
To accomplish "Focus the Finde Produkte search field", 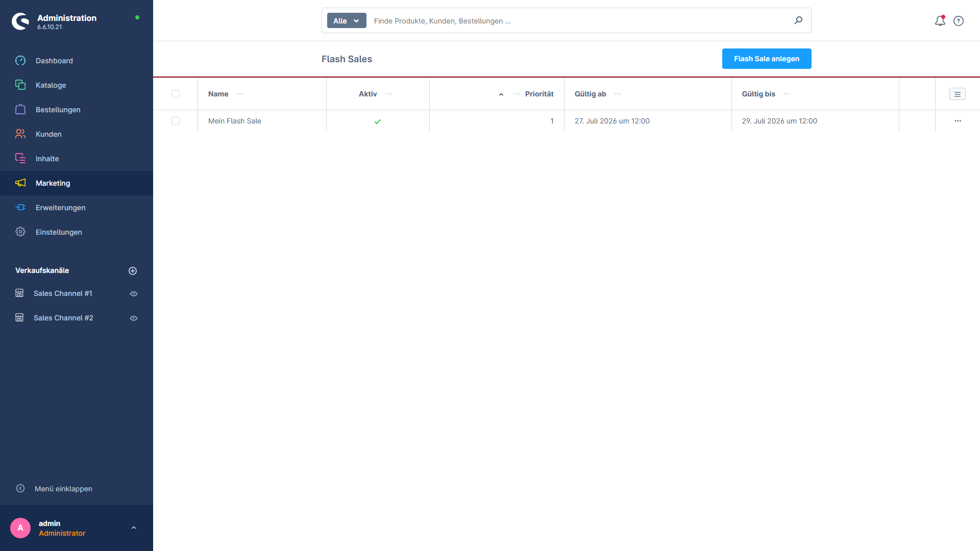I will point(579,21).
